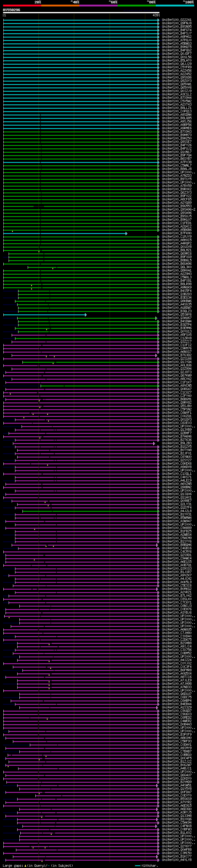Image resolution: width=197 pixels, height=868 pixels.
Task: Select label UniRef100_A7R059
Action: 177,186
